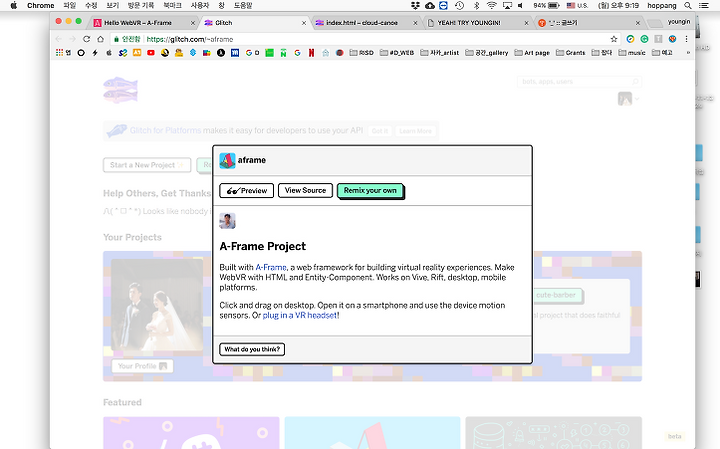Click the youngin Chrome profile button
Screen dimensions: 720x449
pyautogui.click(x=679, y=22)
